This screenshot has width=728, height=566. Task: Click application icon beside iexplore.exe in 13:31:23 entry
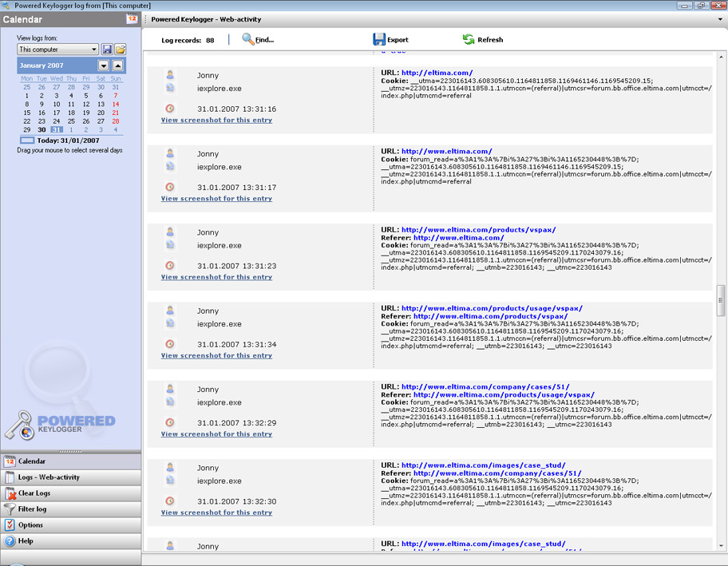(170, 245)
